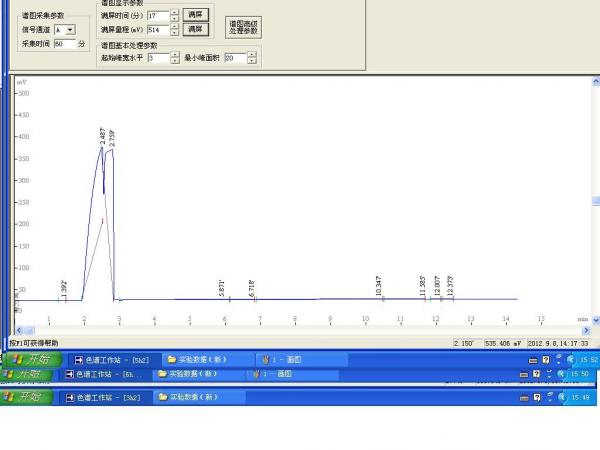Click the 满屏 button beside 满屏时间
The width and height of the screenshot is (600, 450).
pyautogui.click(x=196, y=15)
